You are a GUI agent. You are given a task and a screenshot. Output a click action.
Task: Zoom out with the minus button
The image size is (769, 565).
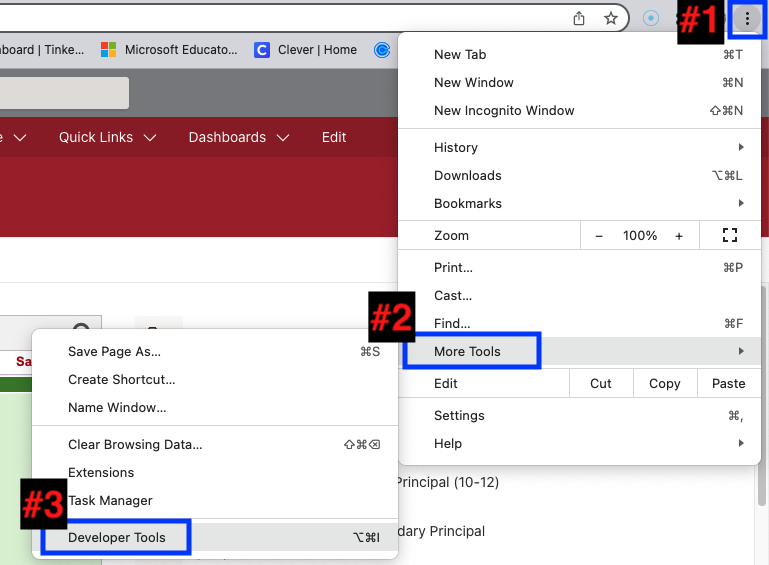(599, 236)
